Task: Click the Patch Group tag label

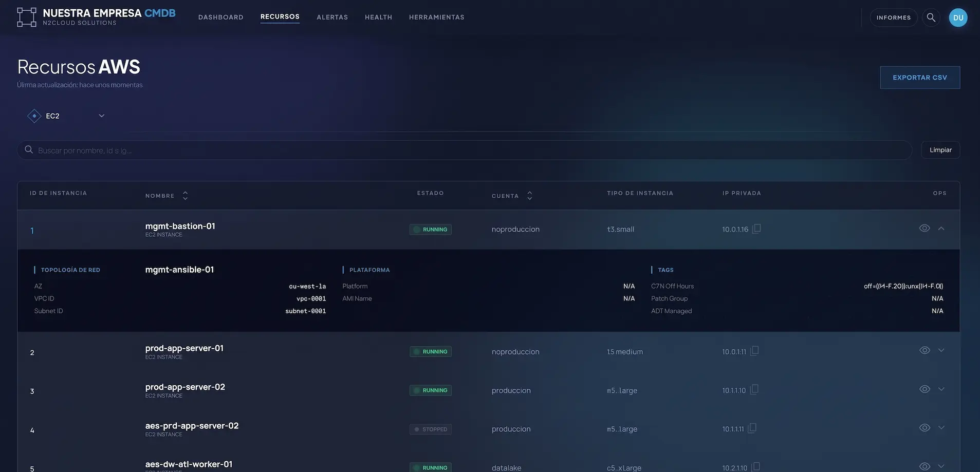Action: pyautogui.click(x=669, y=298)
